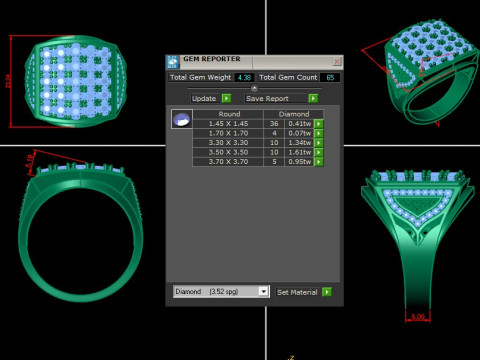Click green arrow for 3.30 X 3.30 row
The height and width of the screenshot is (360, 480).
click(319, 143)
